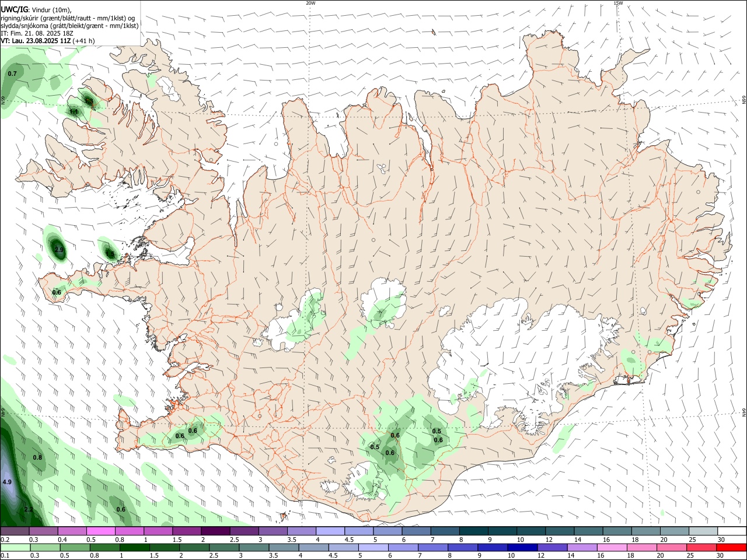Click the '2.9' precipitation value on map

[58, 250]
